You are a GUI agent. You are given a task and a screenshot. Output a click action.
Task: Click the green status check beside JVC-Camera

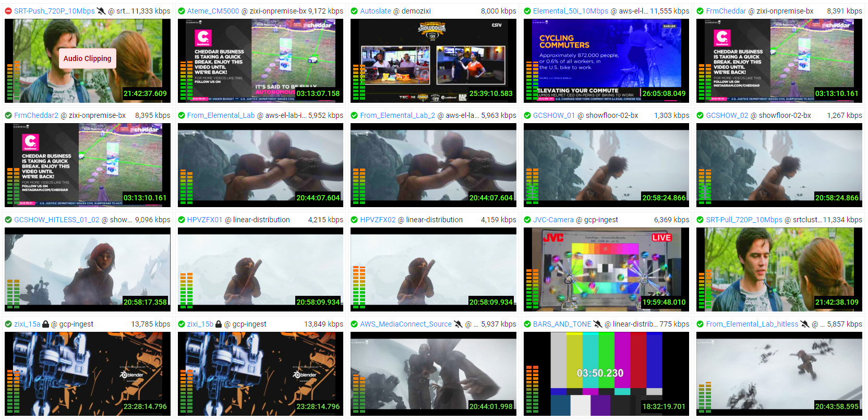pos(527,220)
